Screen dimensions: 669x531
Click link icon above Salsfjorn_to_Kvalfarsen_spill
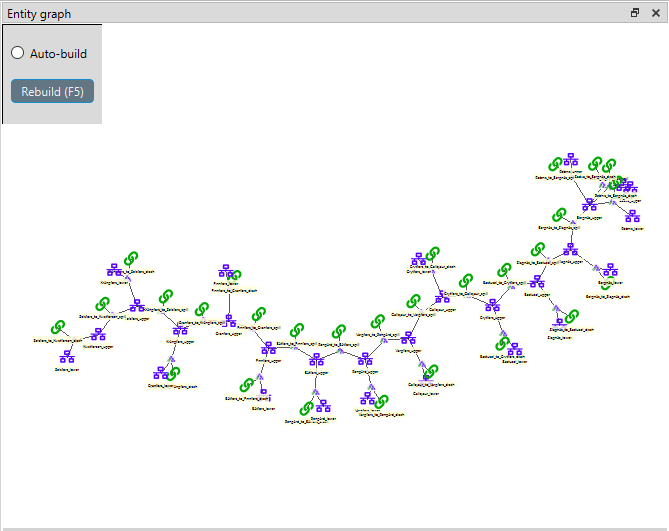click(102, 304)
